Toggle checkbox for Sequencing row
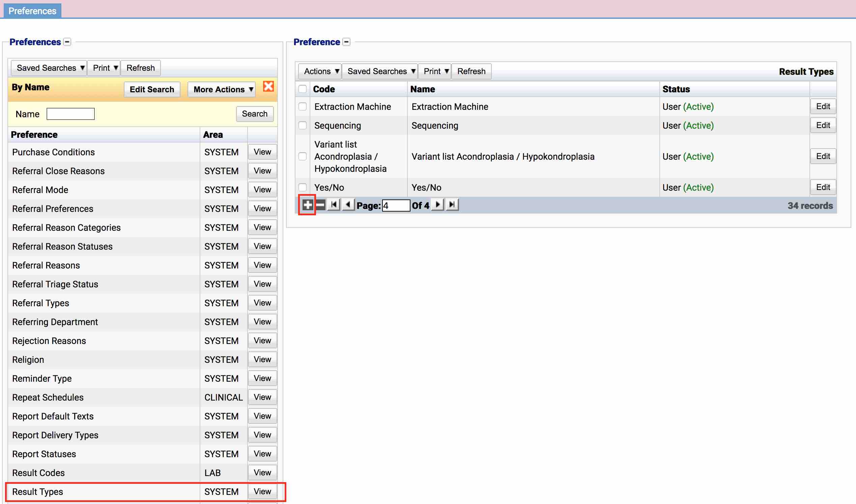Image resolution: width=856 pixels, height=504 pixels. point(303,125)
